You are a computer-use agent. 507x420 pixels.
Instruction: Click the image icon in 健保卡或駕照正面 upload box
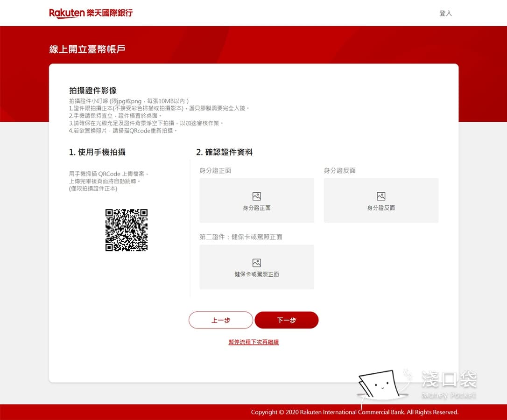(x=256, y=263)
